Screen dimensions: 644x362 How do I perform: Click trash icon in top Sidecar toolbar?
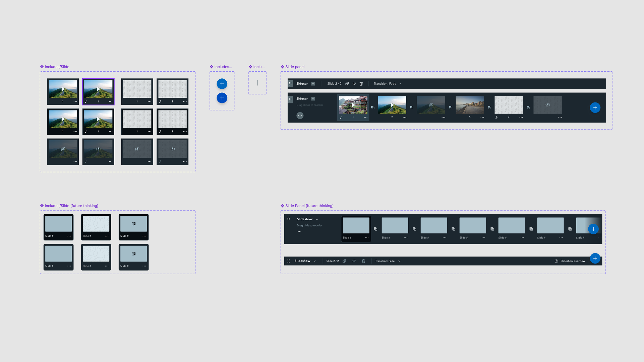pyautogui.click(x=361, y=84)
